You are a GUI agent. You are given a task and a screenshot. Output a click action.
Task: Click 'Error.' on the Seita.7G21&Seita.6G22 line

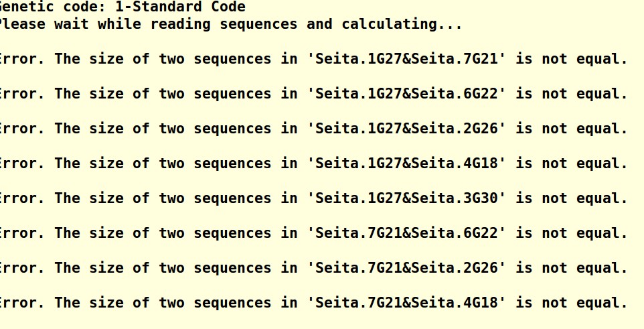pyautogui.click(x=22, y=233)
